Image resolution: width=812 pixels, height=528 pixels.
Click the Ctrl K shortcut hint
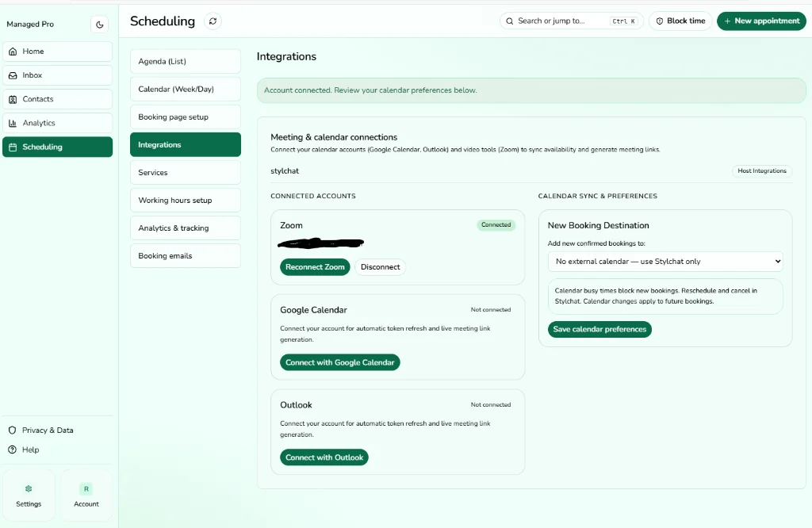(x=623, y=21)
